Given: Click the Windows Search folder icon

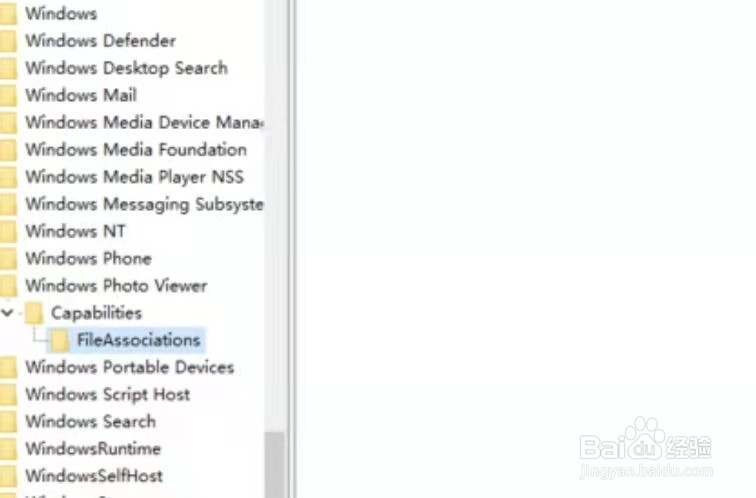Looking at the screenshot, I should (x=8, y=422).
